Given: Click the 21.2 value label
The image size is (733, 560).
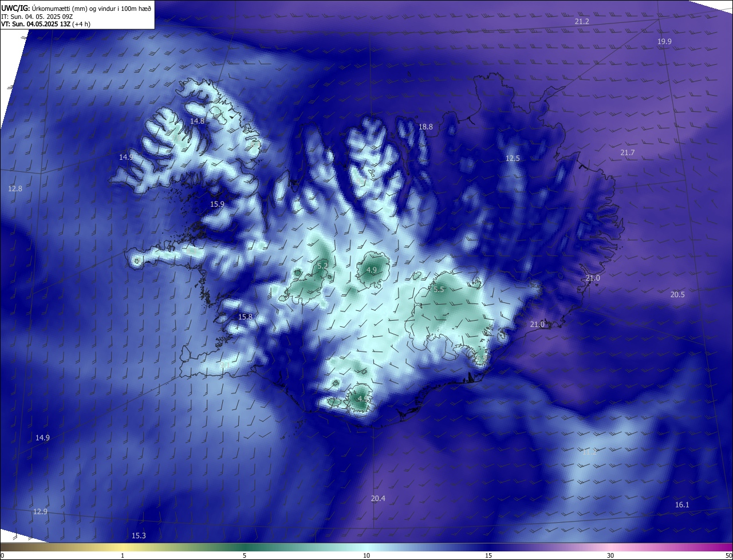Looking at the screenshot, I should tap(582, 21).
